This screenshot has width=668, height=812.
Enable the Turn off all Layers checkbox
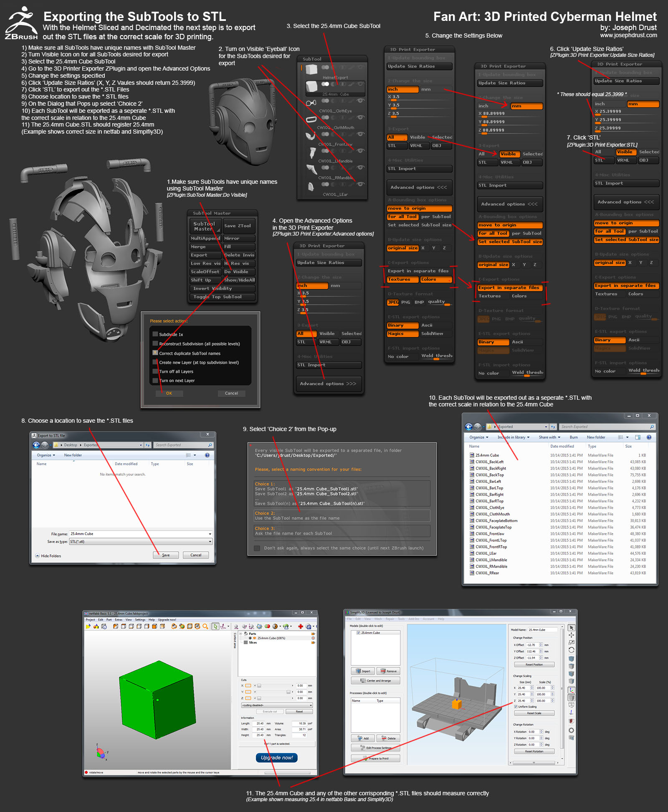155,371
